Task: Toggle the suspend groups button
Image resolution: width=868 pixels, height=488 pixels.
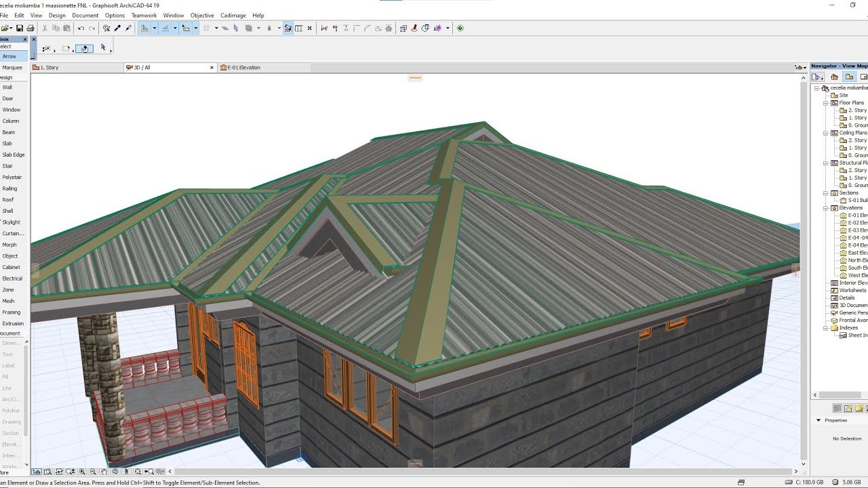Action: 288,28
